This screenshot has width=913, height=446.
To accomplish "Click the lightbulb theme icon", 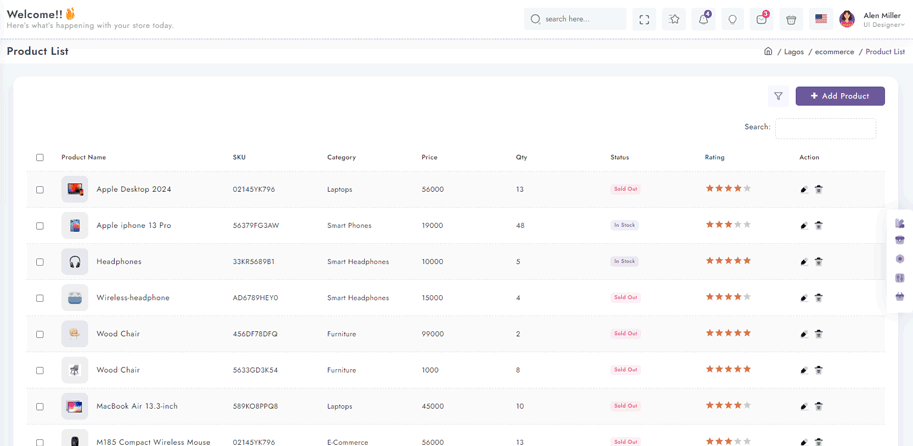I will click(x=732, y=19).
